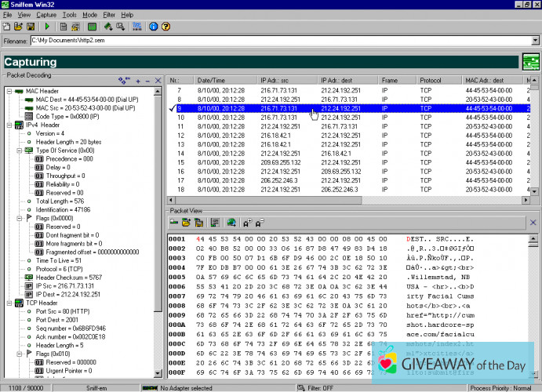This screenshot has width=542, height=392.
Task: Collapse the Type Of Service tree node
Action: pyautogui.click(x=18, y=150)
